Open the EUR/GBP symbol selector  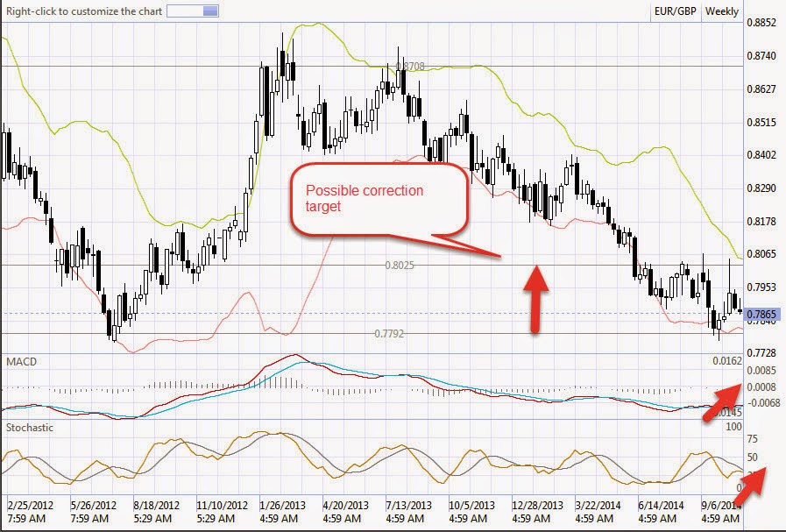[x=676, y=11]
